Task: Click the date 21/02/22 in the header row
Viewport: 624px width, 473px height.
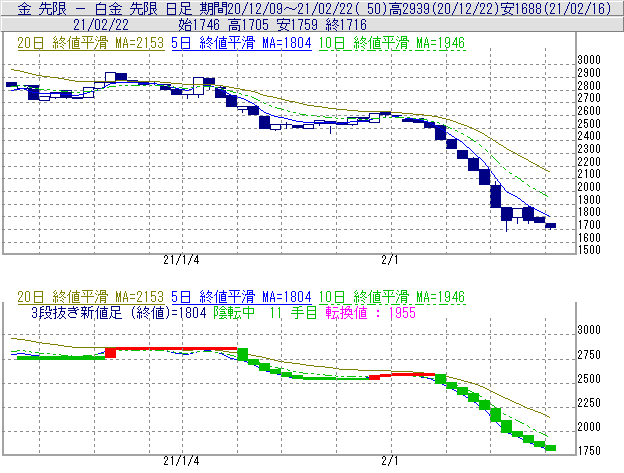Action: [x=101, y=25]
